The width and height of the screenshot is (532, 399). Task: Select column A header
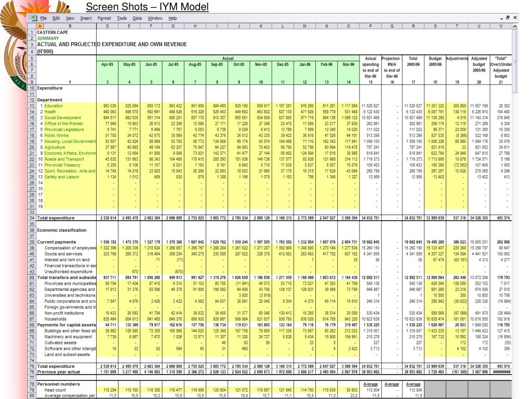[x=39, y=26]
